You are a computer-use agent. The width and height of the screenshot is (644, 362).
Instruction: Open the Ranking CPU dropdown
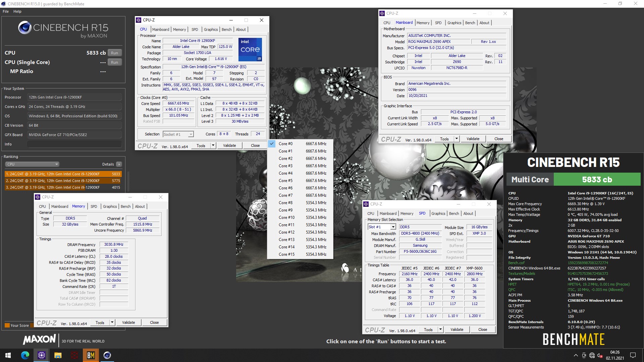pos(32,164)
